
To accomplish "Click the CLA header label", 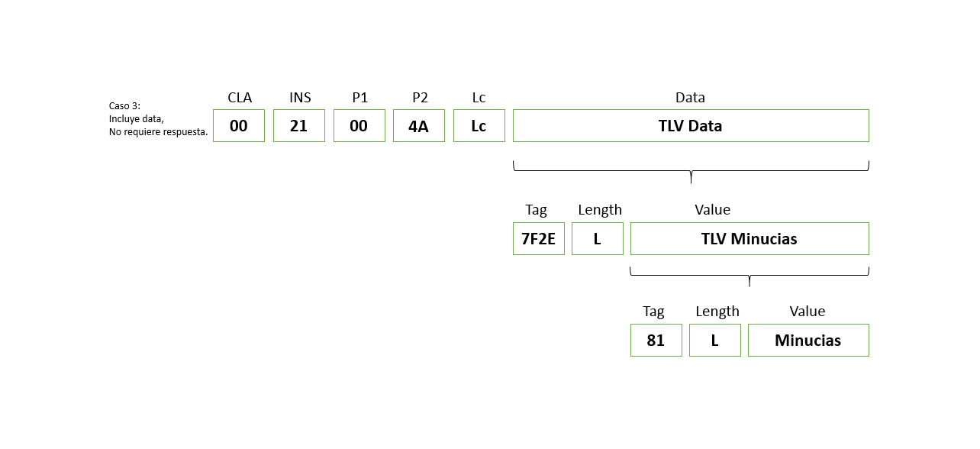I will (239, 98).
